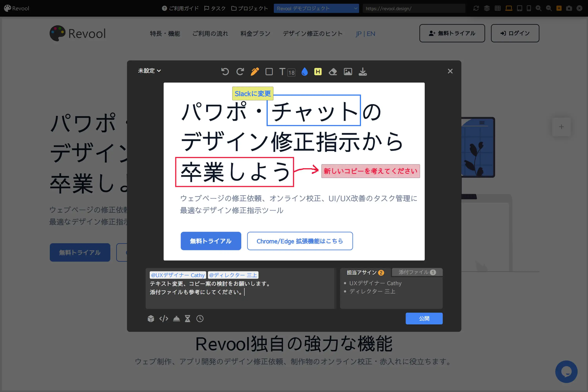
Task: Toggle the orange plus add-task icon
Action: pos(559,8)
